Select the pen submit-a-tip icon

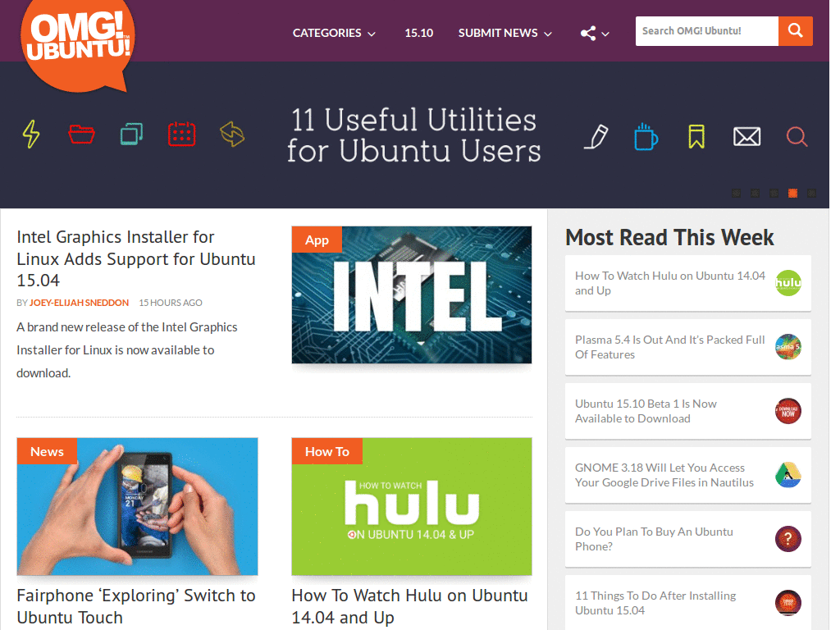pos(596,136)
